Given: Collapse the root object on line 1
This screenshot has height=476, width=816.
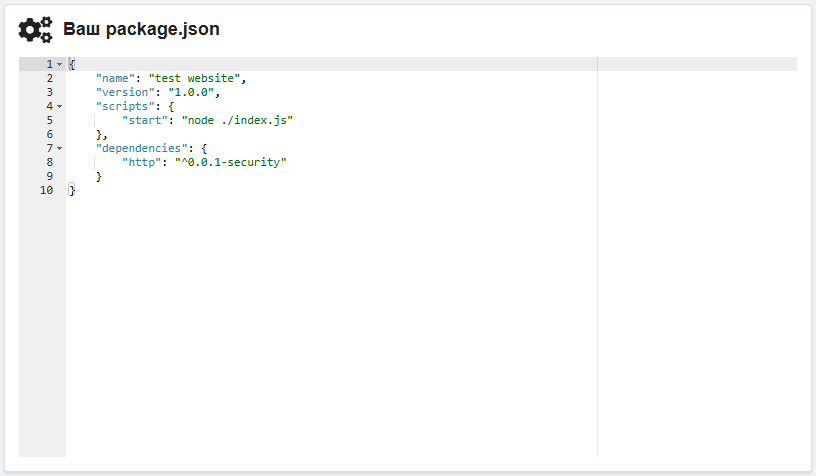Looking at the screenshot, I should 60,64.
